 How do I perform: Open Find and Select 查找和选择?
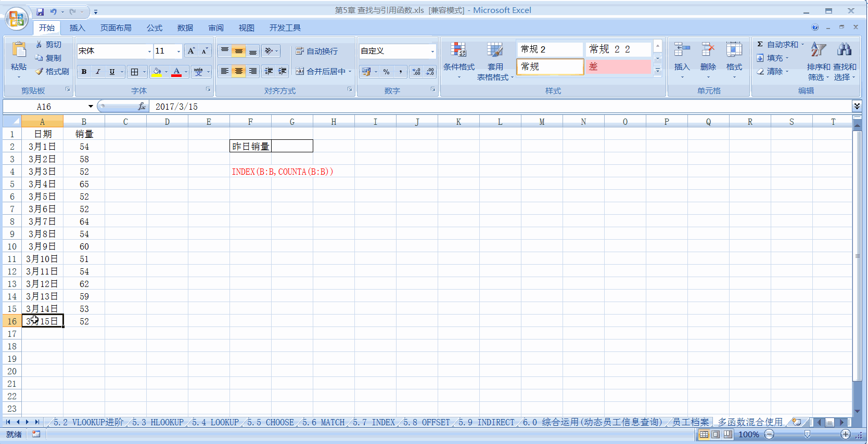845,61
